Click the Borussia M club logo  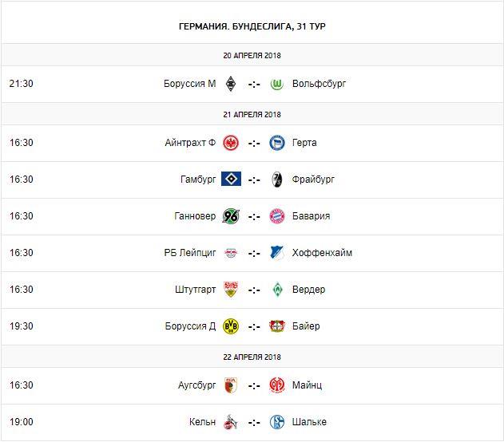click(x=231, y=84)
